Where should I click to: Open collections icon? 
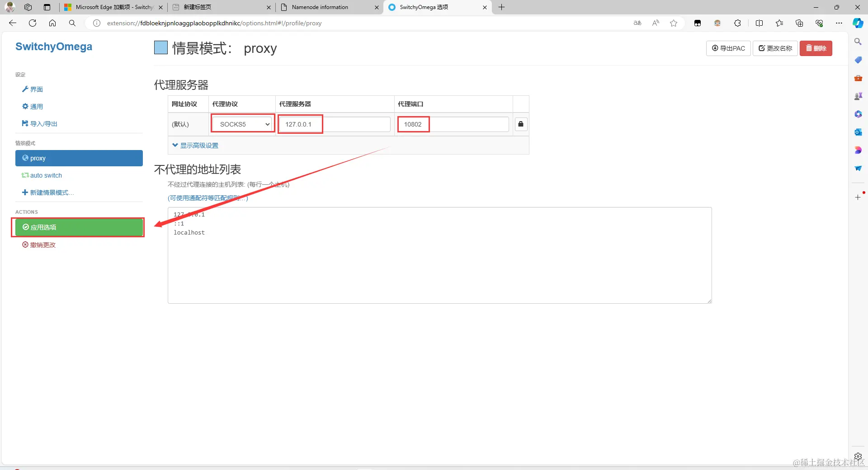pos(799,23)
